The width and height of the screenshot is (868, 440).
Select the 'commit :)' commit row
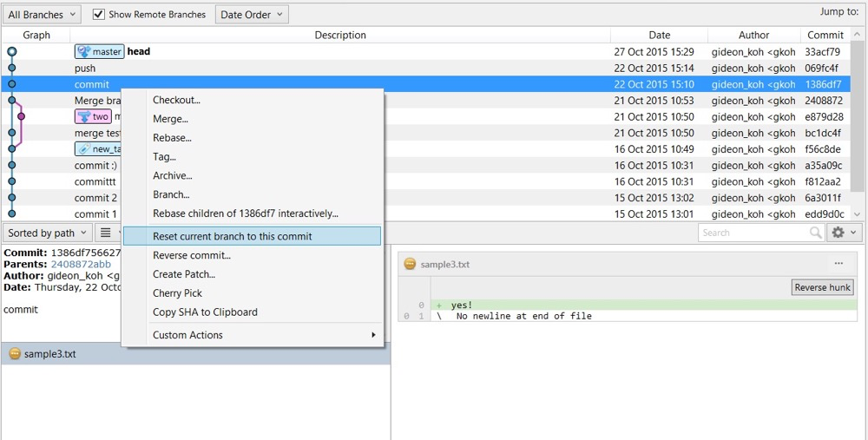pos(426,166)
